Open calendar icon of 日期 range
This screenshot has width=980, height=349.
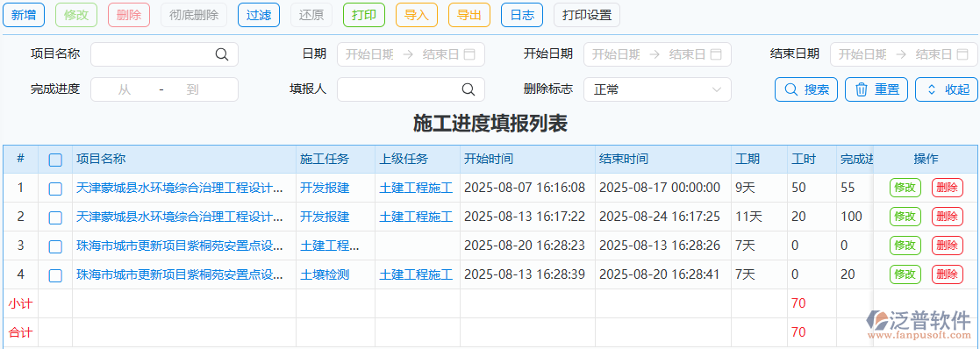click(x=469, y=54)
